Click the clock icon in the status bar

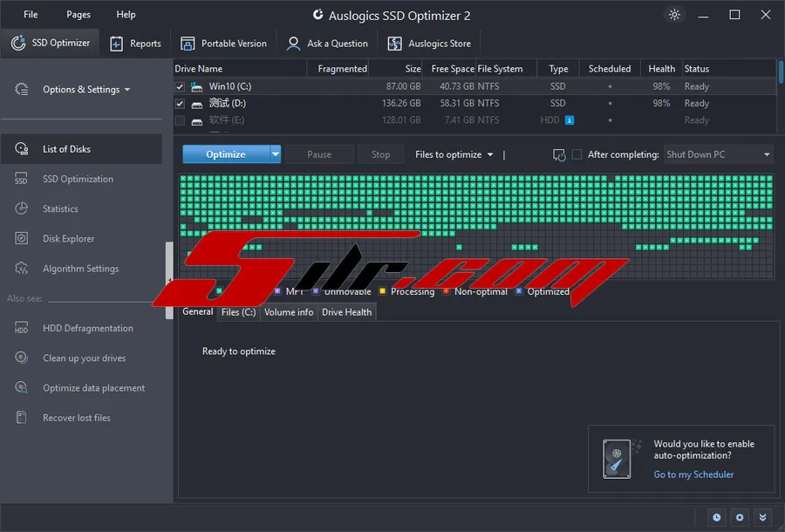tap(716, 517)
